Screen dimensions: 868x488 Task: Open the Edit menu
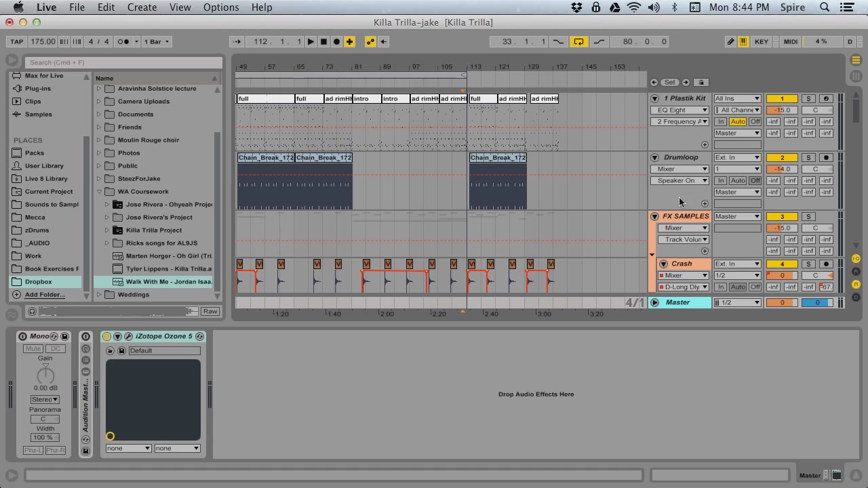tap(106, 7)
